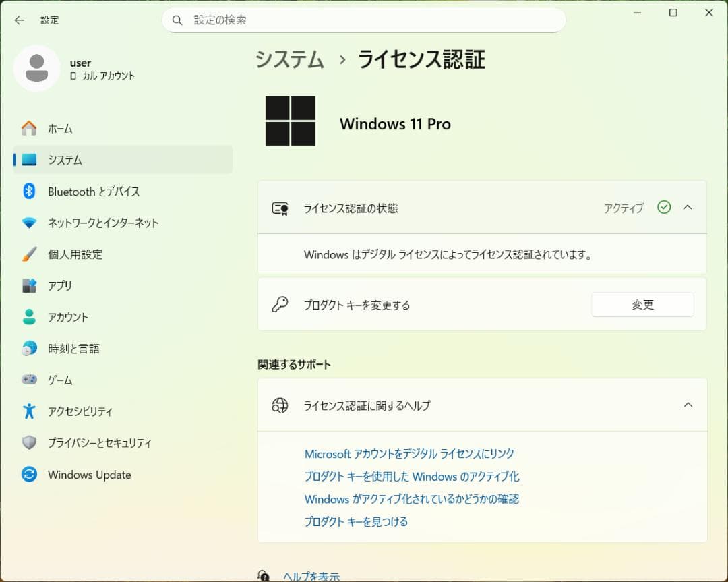Collapse the ライセンス認証の状態 section

pyautogui.click(x=688, y=208)
